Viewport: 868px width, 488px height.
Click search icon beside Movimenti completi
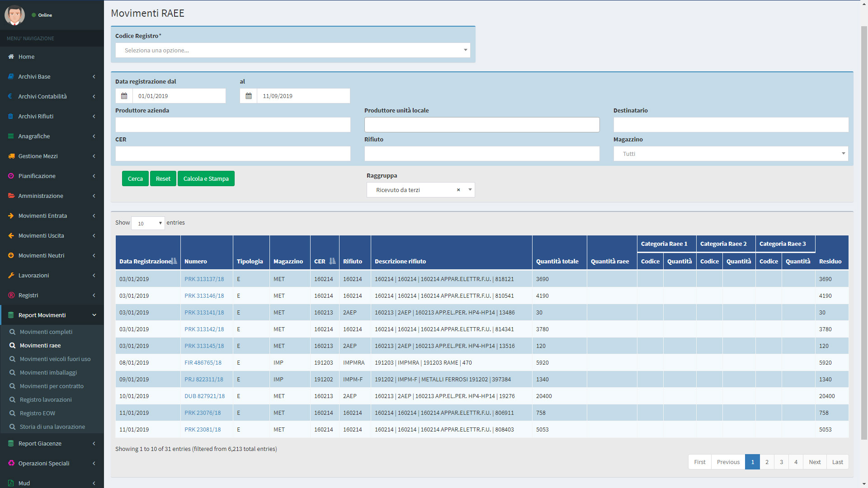pos(12,332)
